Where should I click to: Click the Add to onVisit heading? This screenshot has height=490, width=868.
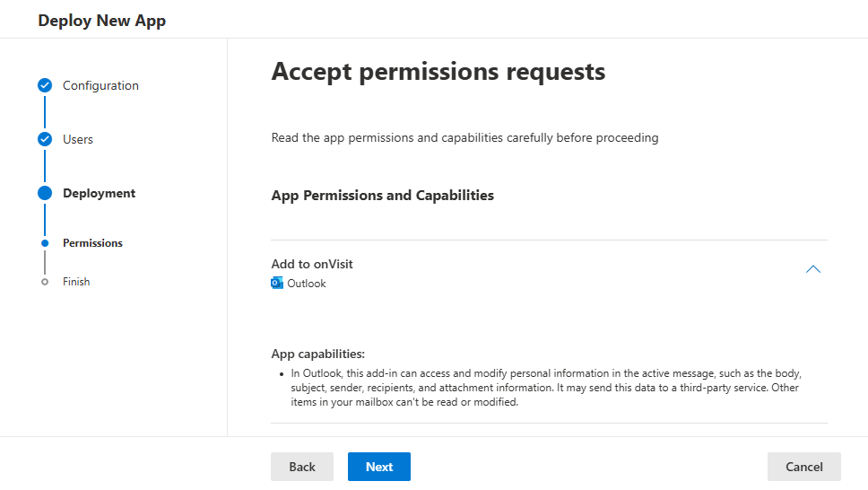312,264
